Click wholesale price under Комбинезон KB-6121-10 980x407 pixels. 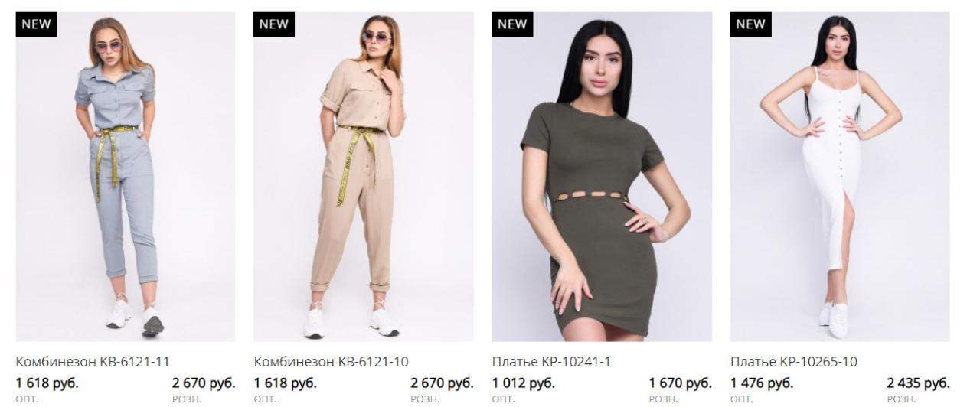pos(286,383)
